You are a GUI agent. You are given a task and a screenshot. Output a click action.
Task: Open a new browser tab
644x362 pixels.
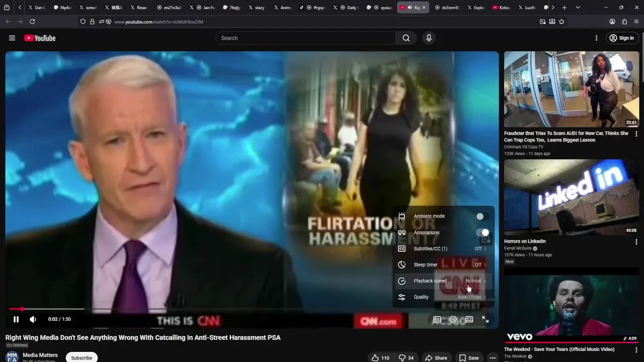point(565,8)
